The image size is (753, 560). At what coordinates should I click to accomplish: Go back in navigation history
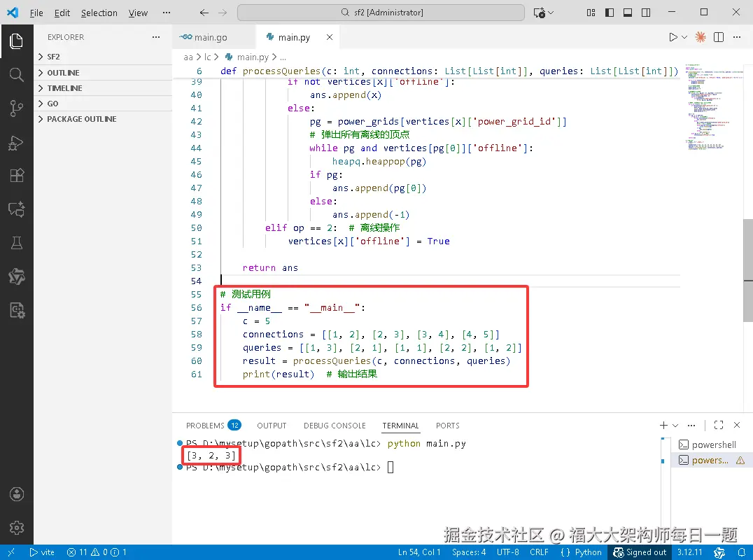click(204, 13)
